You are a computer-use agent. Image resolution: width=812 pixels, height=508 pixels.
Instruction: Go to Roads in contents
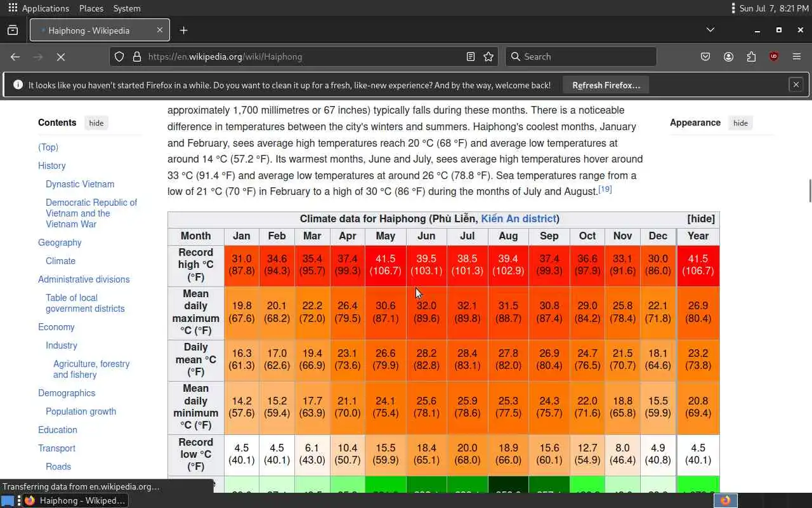(58, 467)
